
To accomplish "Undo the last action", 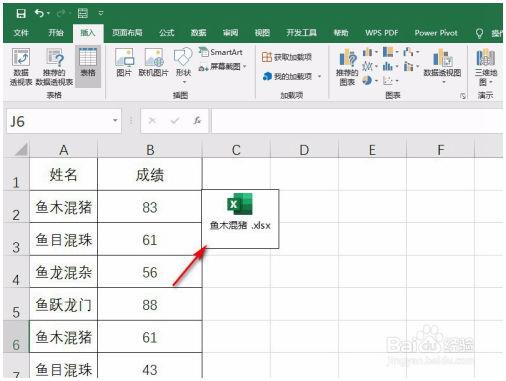I will click(x=39, y=13).
